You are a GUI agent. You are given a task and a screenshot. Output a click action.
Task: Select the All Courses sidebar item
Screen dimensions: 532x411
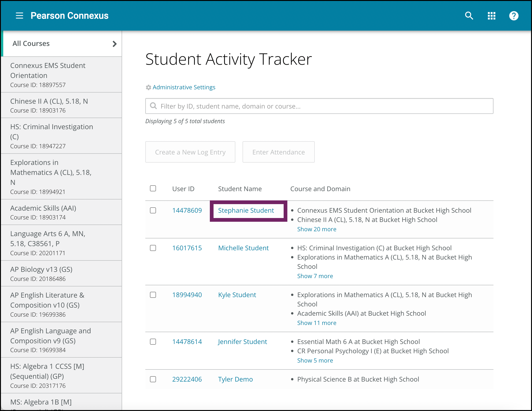[62, 44]
